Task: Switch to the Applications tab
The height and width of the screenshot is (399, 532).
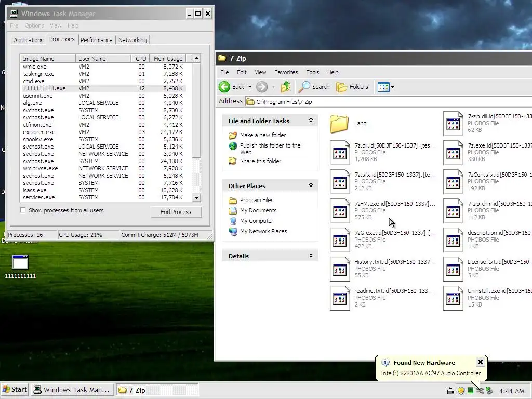Action: 29,40
